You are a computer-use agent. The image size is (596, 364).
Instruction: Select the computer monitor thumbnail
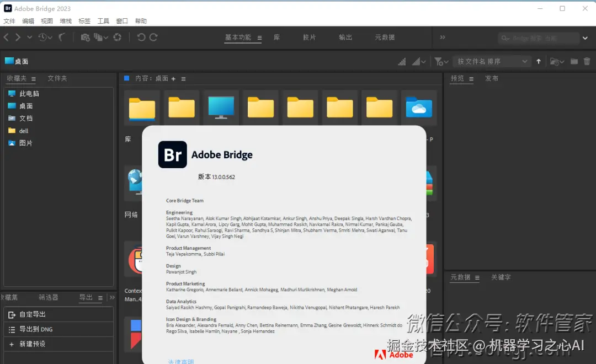[x=221, y=108]
